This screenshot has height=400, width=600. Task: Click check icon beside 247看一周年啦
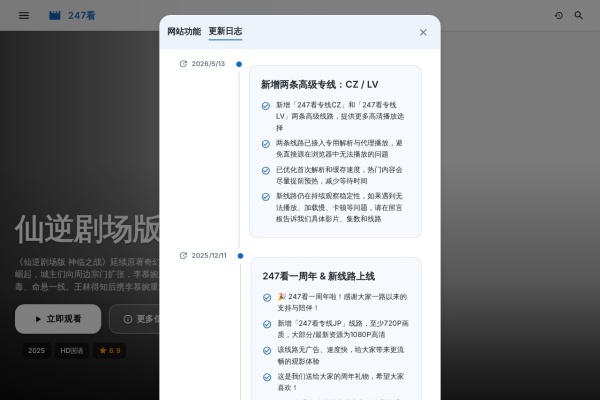coord(267,297)
